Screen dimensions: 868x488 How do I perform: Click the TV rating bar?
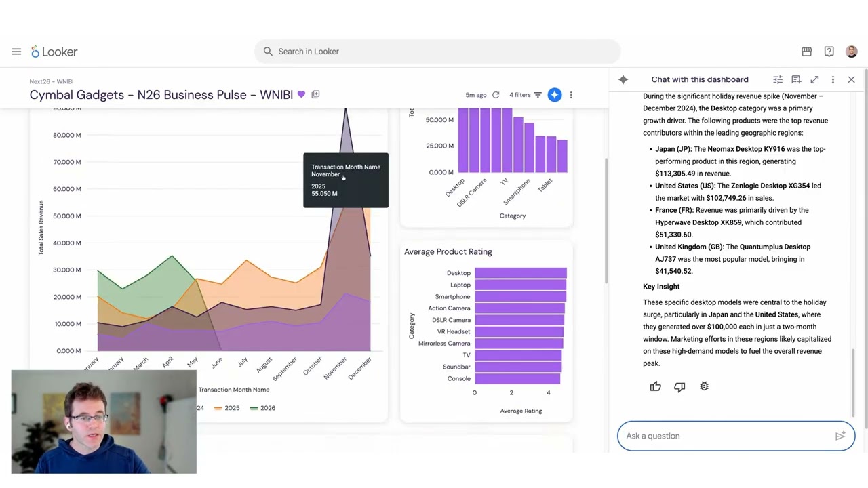[518, 355]
